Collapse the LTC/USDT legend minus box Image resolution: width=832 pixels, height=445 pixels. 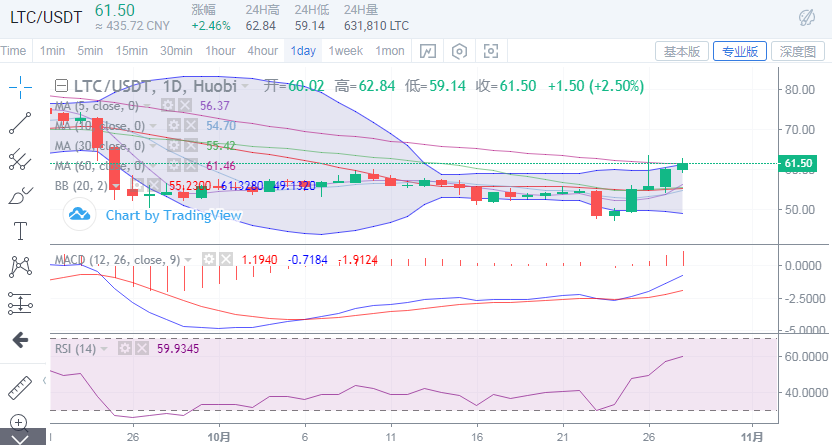[x=62, y=86]
